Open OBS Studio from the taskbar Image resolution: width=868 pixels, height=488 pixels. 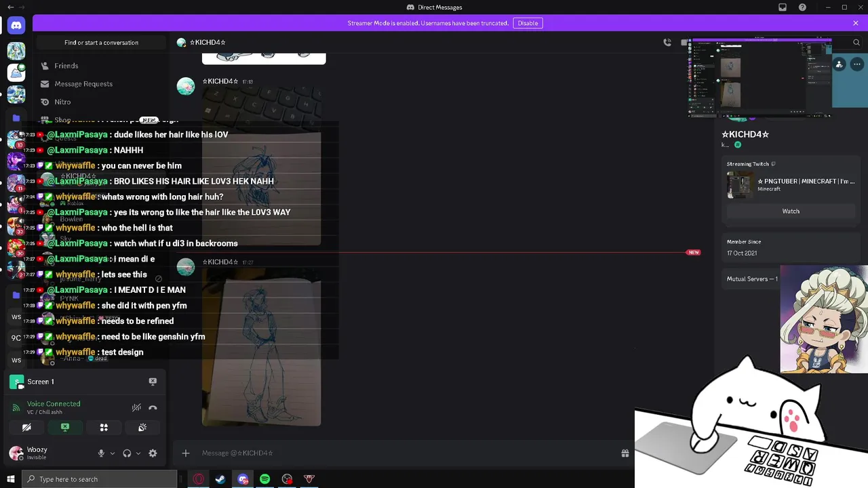tap(287, 479)
